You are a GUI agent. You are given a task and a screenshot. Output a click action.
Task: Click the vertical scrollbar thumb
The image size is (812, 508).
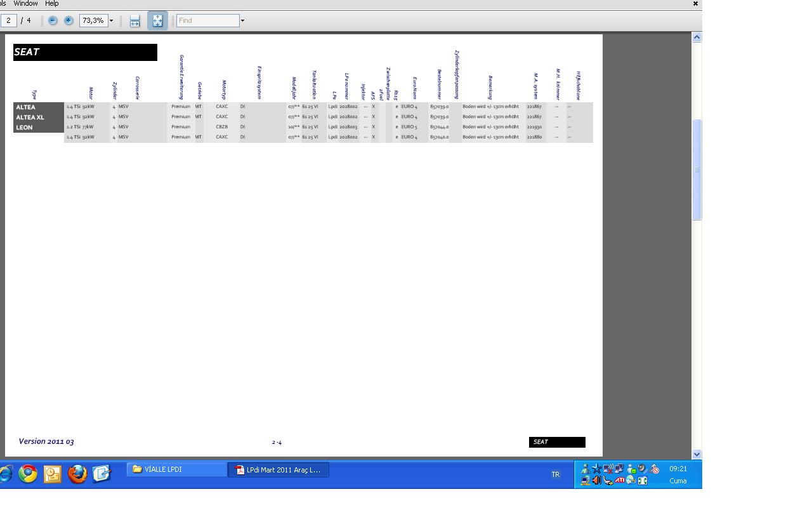coord(697,170)
